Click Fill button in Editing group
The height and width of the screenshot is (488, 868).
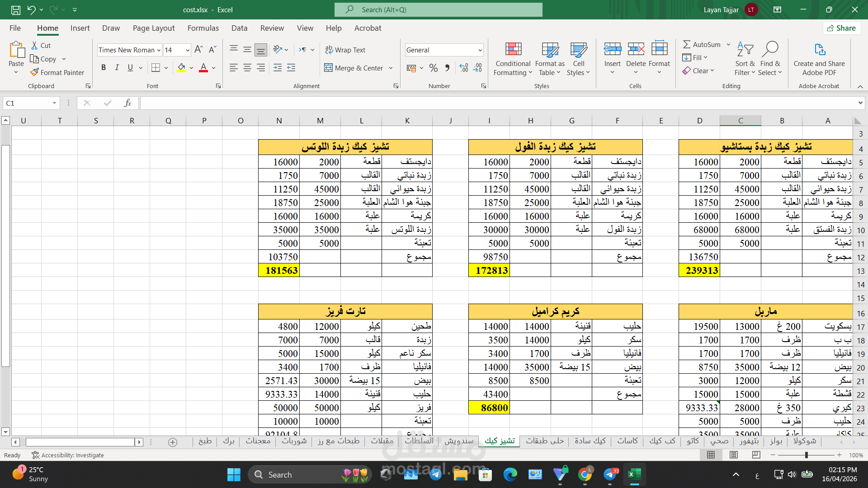coord(695,57)
